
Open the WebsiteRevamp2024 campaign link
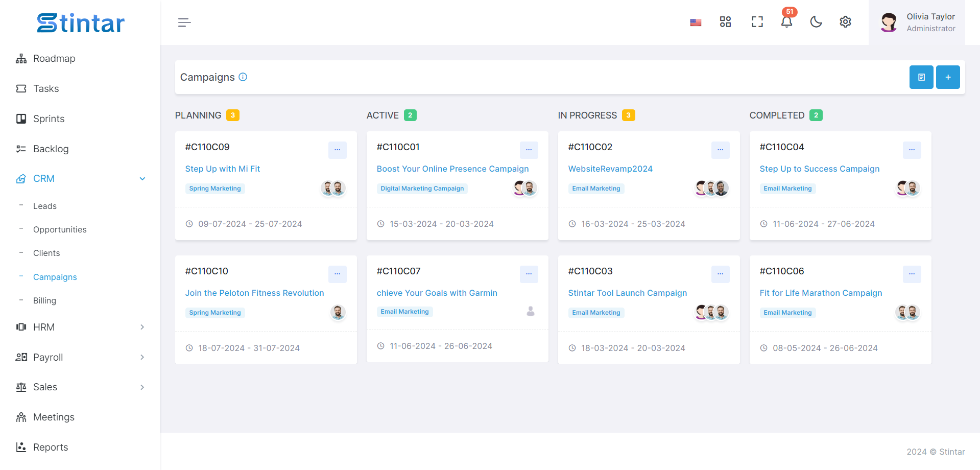click(x=610, y=169)
